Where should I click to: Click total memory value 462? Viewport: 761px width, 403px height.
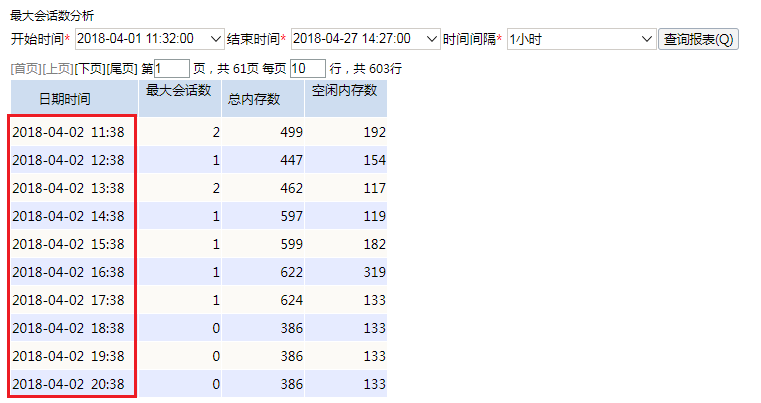point(291,188)
